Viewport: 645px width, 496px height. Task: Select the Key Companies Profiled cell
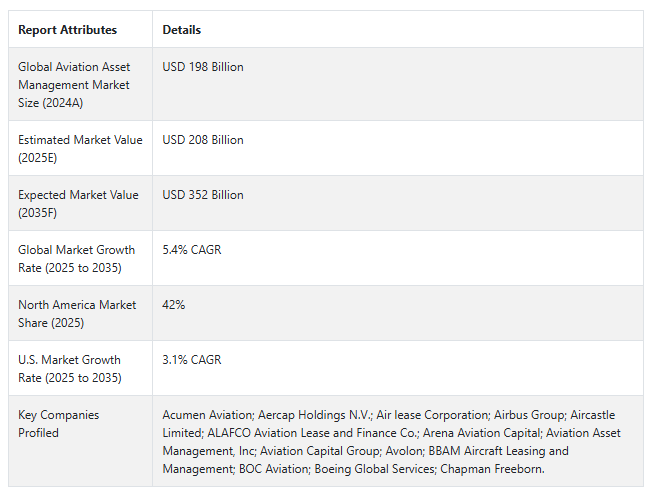point(59,424)
